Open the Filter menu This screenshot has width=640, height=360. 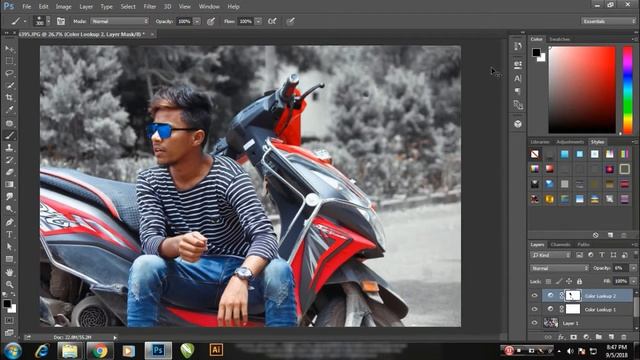point(150,7)
